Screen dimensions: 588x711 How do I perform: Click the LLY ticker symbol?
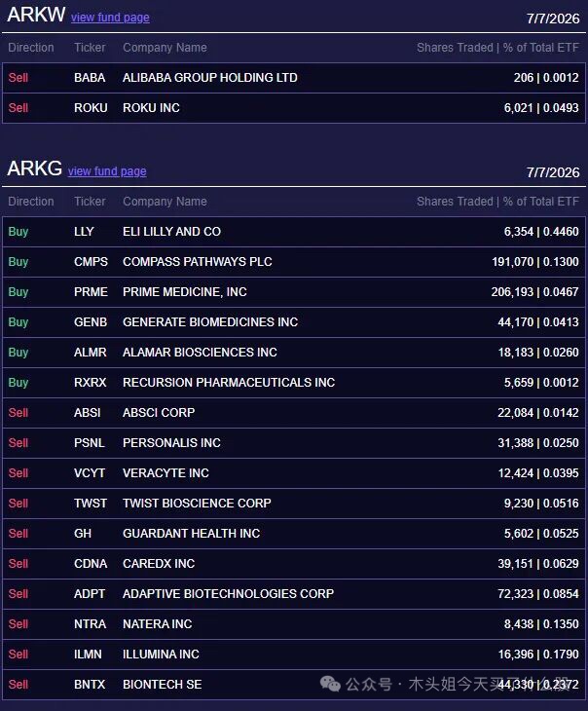pyautogui.click(x=84, y=232)
